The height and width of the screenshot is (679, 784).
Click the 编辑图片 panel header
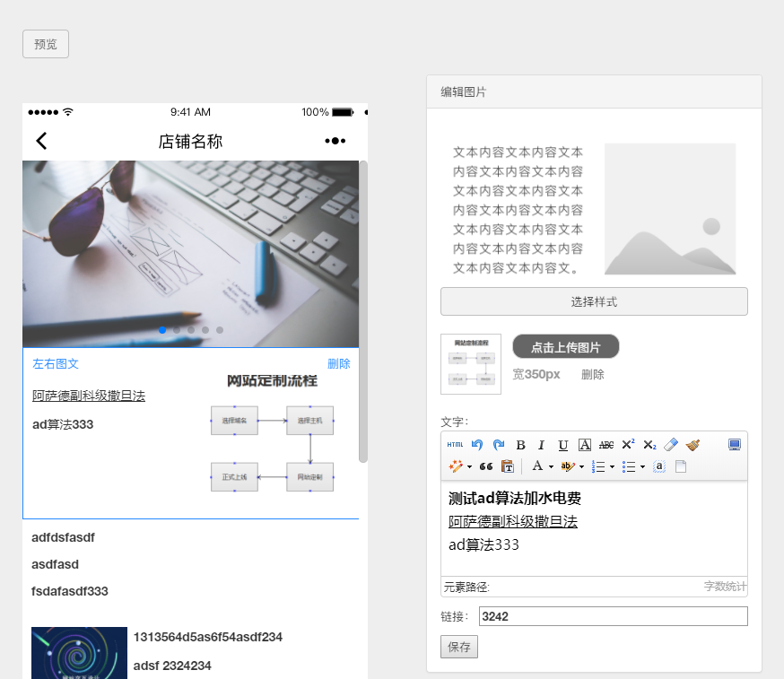(594, 92)
